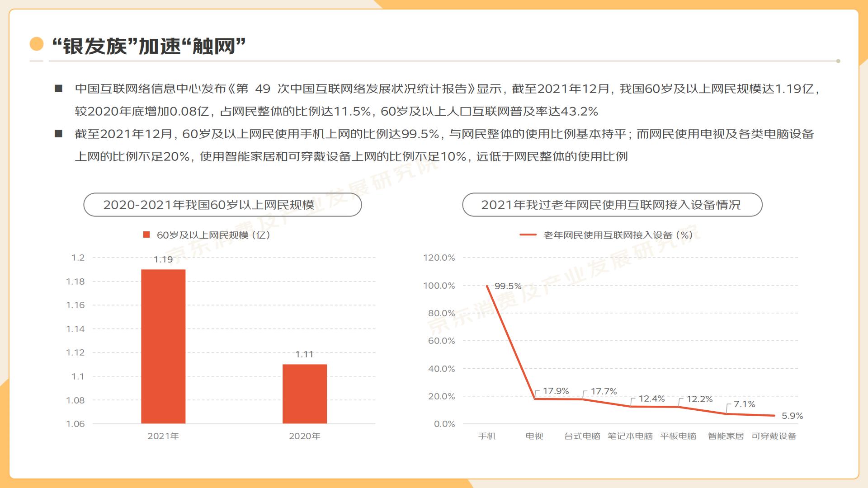This screenshot has height=488, width=868.
Task: Click the small dot at the title underline's right end
Action: click(x=838, y=61)
